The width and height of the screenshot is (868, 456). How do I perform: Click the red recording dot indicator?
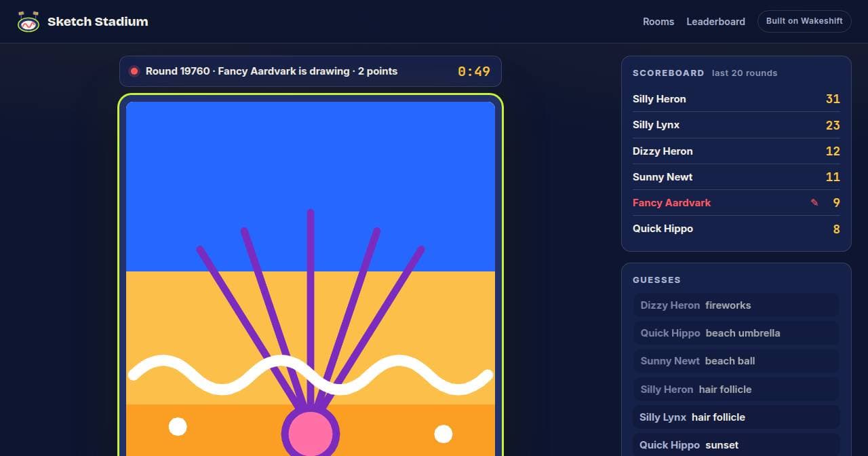(x=134, y=71)
